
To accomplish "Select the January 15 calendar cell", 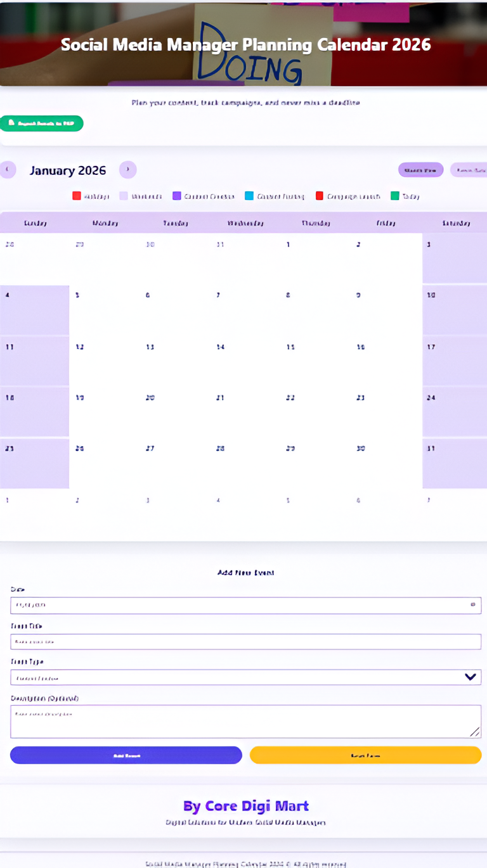I will pyautogui.click(x=316, y=361).
